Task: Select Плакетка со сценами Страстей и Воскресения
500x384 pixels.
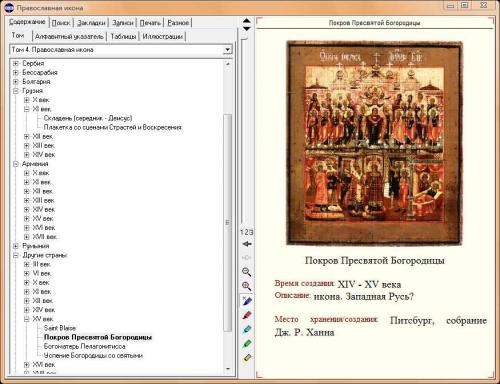Action: (113, 127)
